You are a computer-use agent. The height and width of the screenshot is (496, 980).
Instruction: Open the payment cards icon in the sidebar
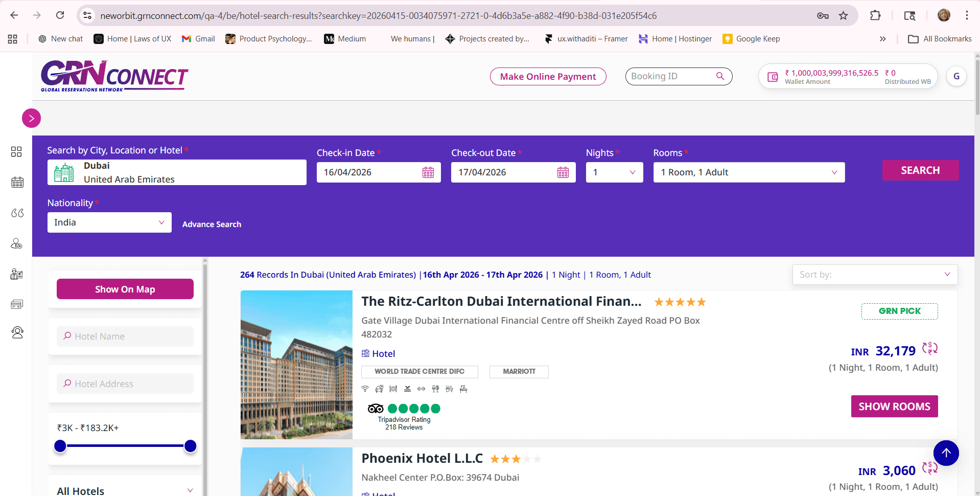(x=17, y=304)
